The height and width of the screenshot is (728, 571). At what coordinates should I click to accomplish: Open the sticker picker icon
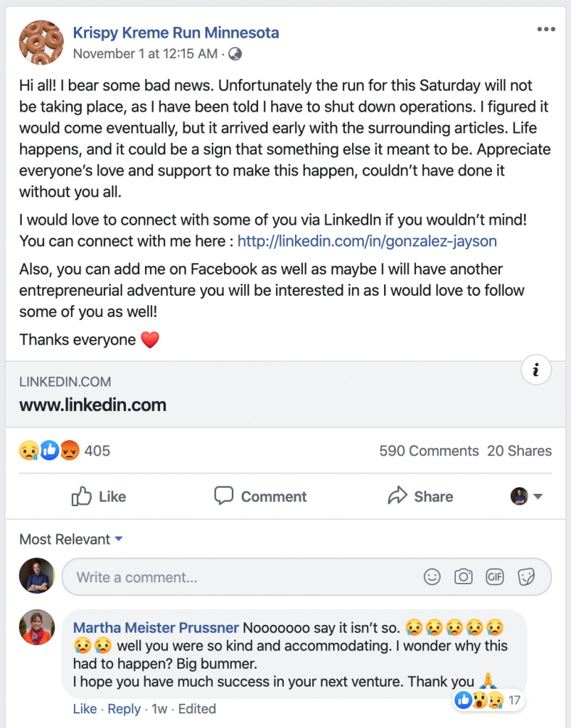[525, 577]
